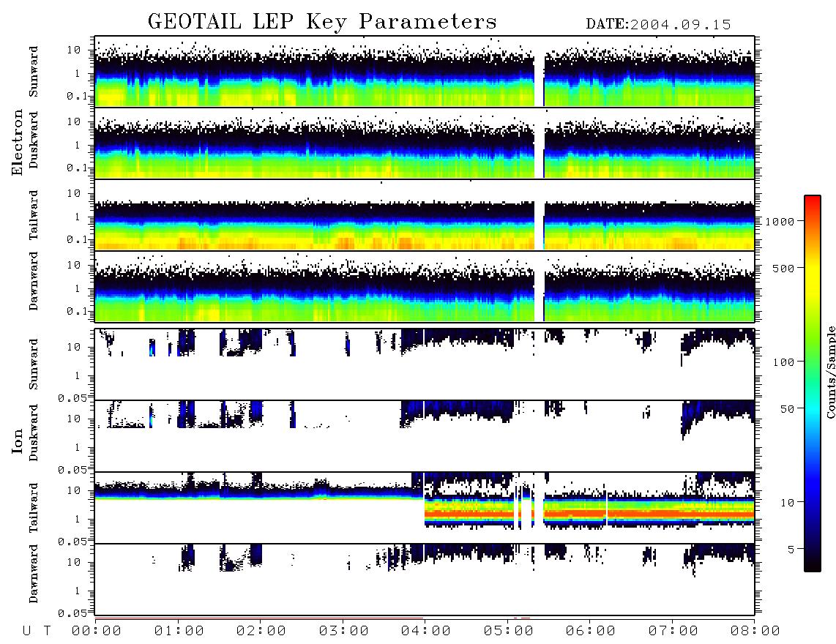Select the Ion Duskward panel label
This screenshot has height=644, width=836.
coord(34,433)
